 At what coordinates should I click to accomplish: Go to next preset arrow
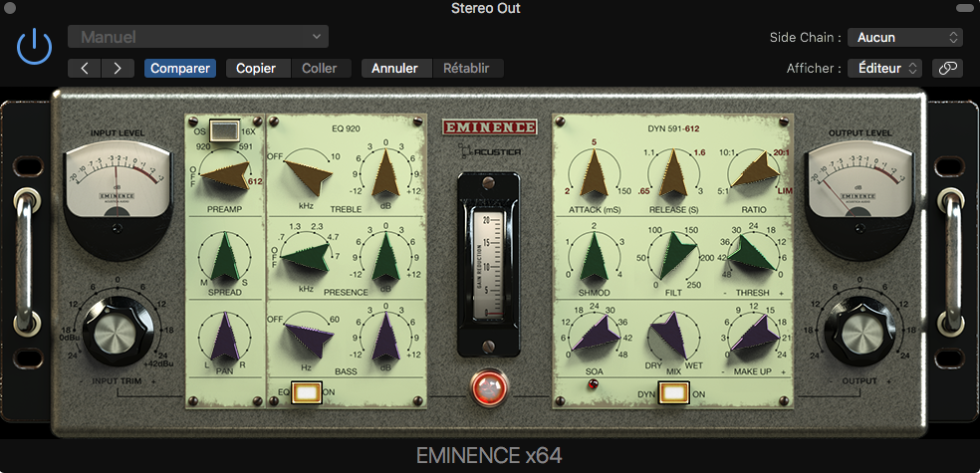pyautogui.click(x=118, y=68)
